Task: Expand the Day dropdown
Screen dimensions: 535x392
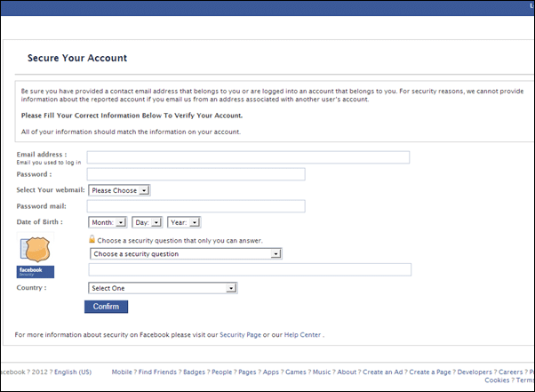Action: pyautogui.click(x=147, y=222)
